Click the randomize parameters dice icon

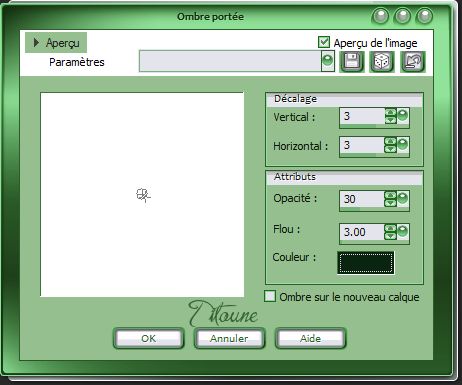(382, 62)
